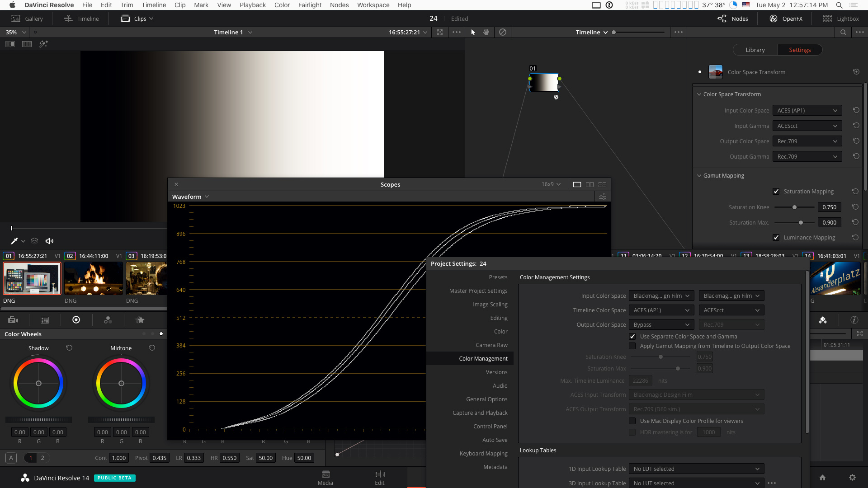Open the Fairlight menu
This screenshot has height=488, width=868.
[x=310, y=5]
